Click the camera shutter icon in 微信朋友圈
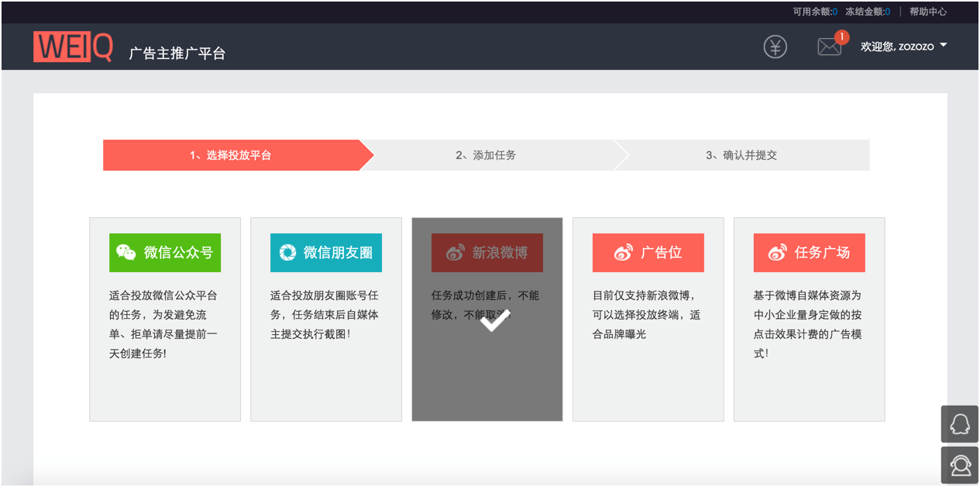This screenshot has width=980, height=487. (x=287, y=253)
